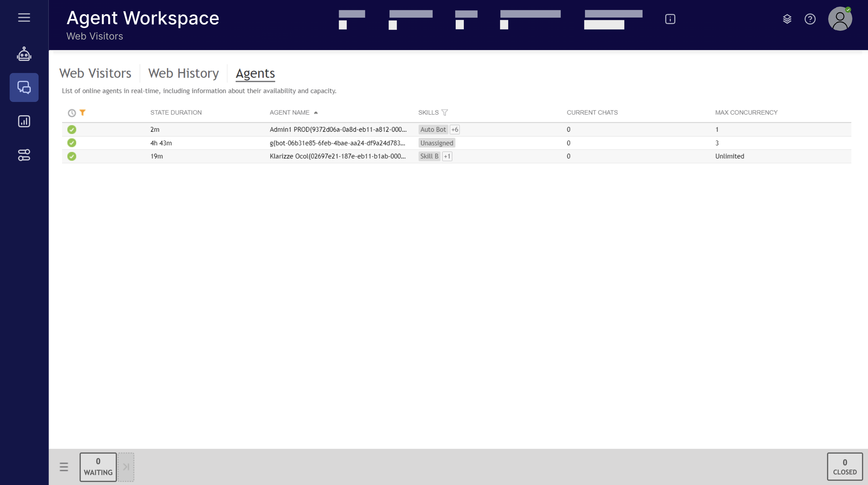Click the Agent Workspace title
This screenshot has width=868, height=485.
click(x=143, y=18)
